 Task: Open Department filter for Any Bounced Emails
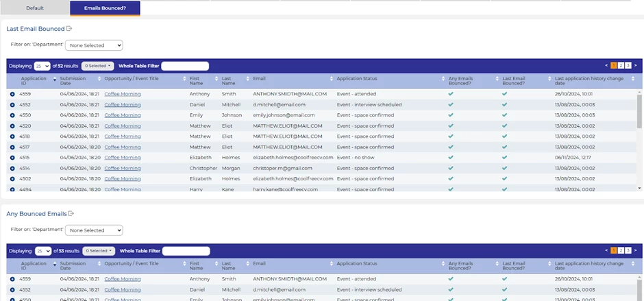point(94,230)
